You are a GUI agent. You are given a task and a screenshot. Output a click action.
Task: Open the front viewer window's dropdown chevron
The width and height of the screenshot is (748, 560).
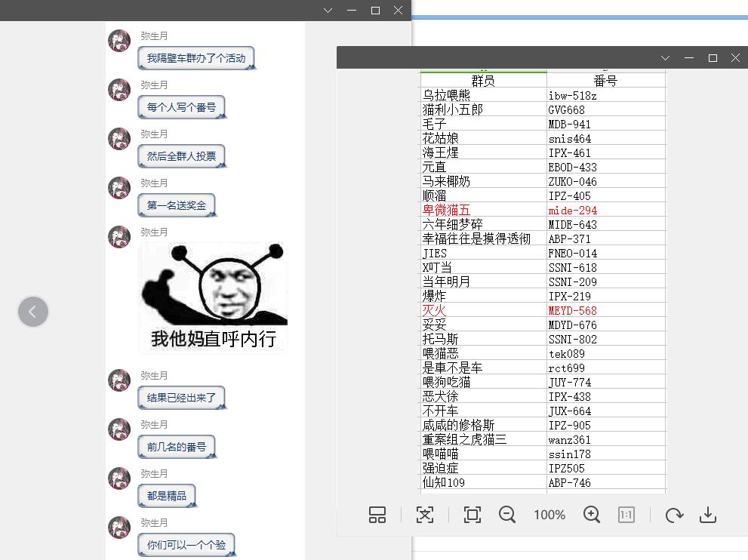(x=665, y=57)
